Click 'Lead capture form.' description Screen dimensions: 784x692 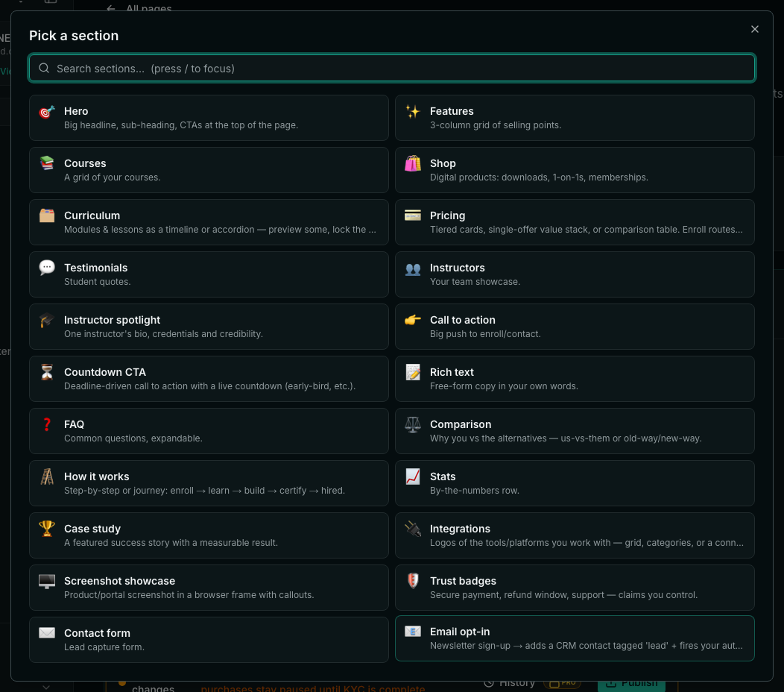104,647
